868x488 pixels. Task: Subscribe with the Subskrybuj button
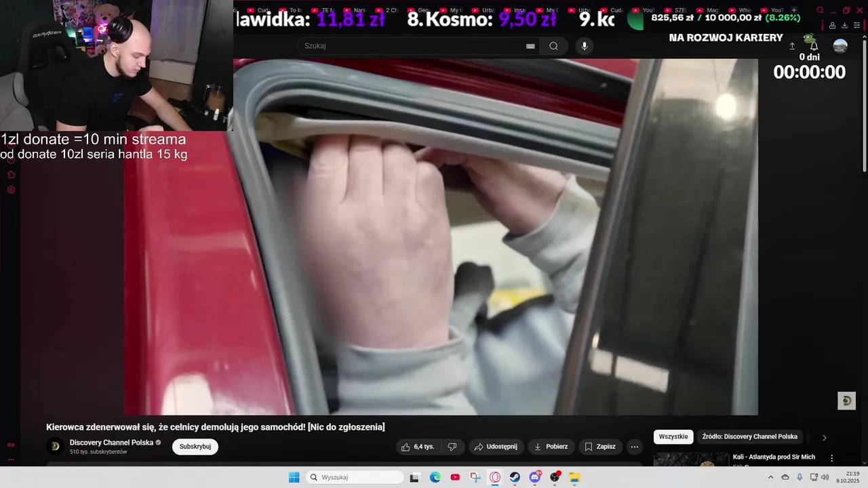[x=195, y=447]
